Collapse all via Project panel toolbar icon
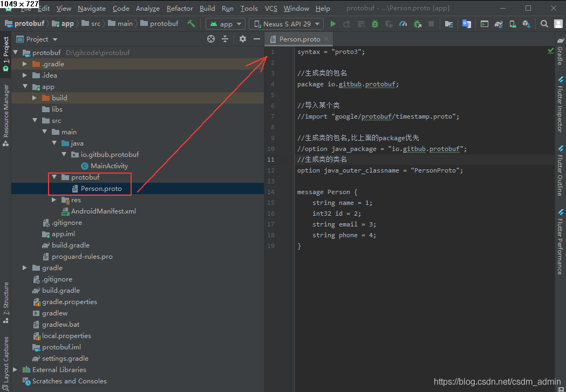Image resolution: width=566 pixels, height=392 pixels. [226, 39]
